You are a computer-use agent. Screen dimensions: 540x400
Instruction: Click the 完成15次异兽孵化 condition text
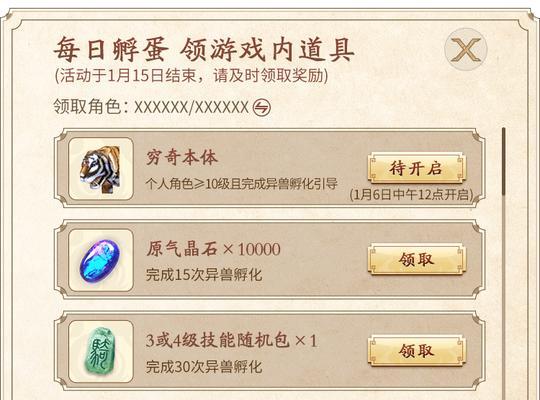pos(204,275)
